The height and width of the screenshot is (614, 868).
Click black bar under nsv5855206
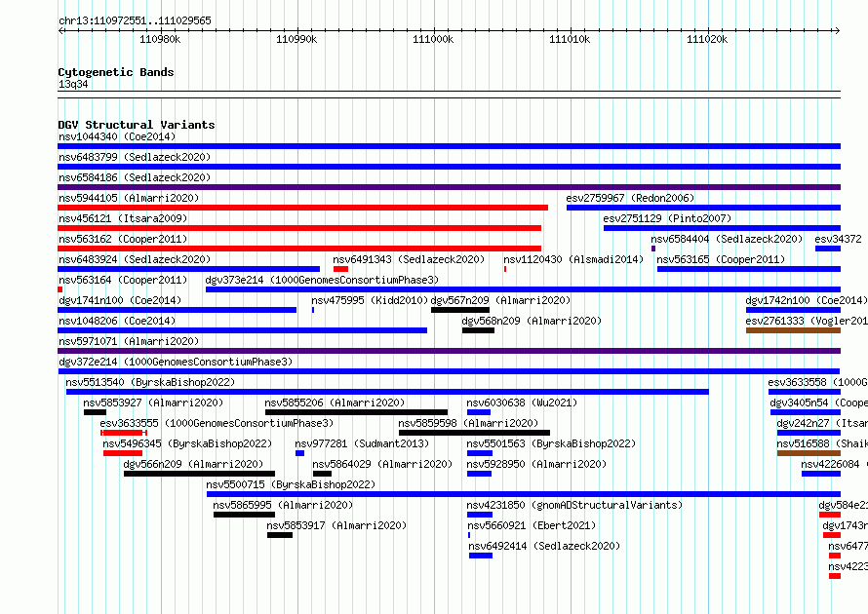pos(357,412)
